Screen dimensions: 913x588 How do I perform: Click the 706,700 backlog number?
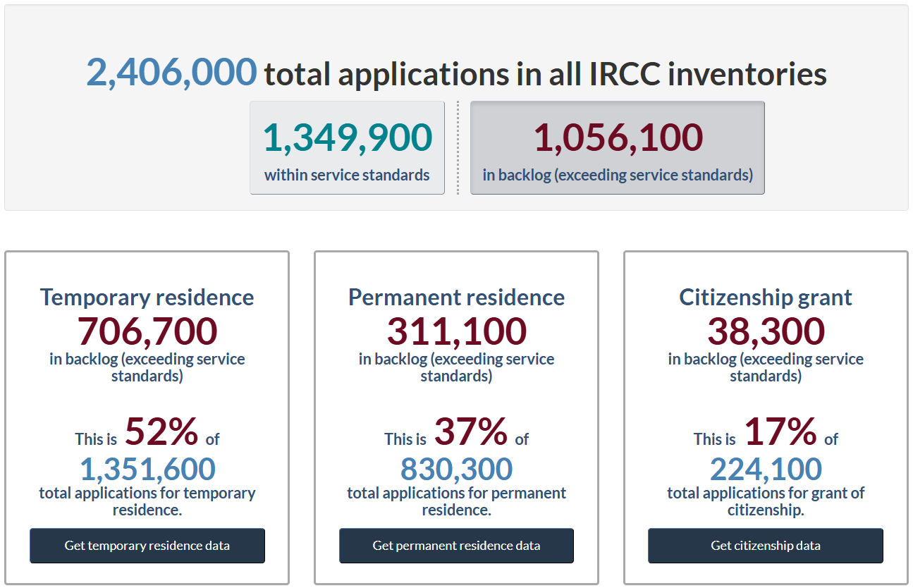[x=147, y=331]
